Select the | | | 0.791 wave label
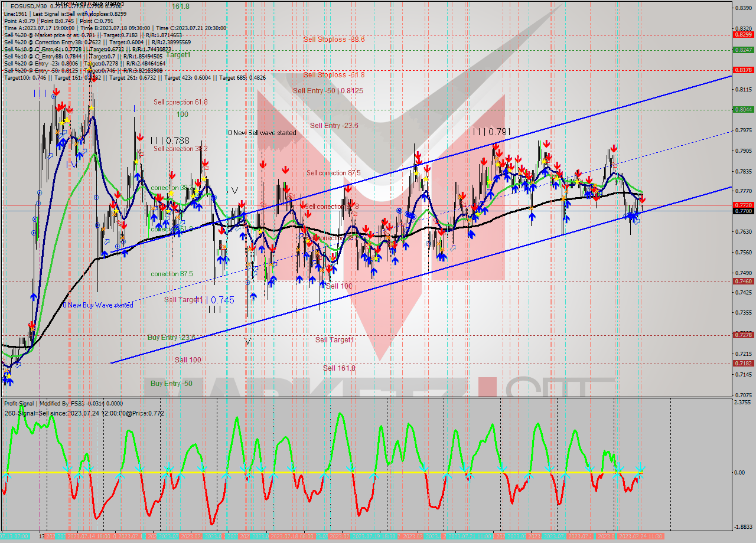Screen dimensions: 756x543 click(x=491, y=132)
